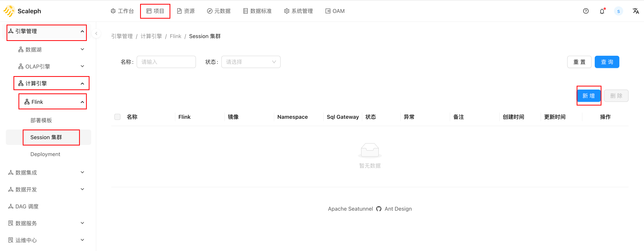Click the 工作台 cube icon
644x251 pixels.
coord(113,11)
